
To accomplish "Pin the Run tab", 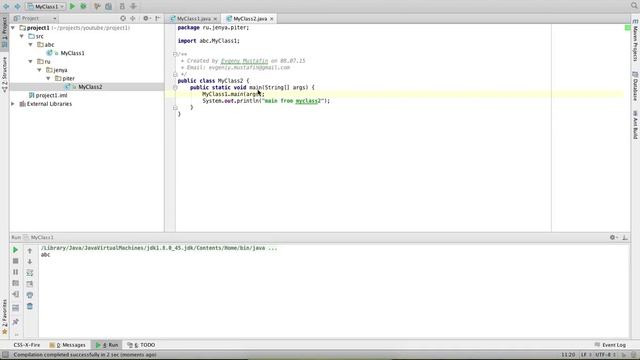I will pos(16,322).
